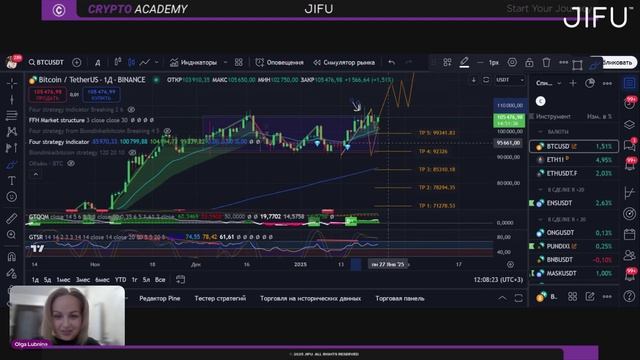Screen dimensions: 640x360
Task: Open the chats icon in the right sidebar
Action: coord(630,145)
